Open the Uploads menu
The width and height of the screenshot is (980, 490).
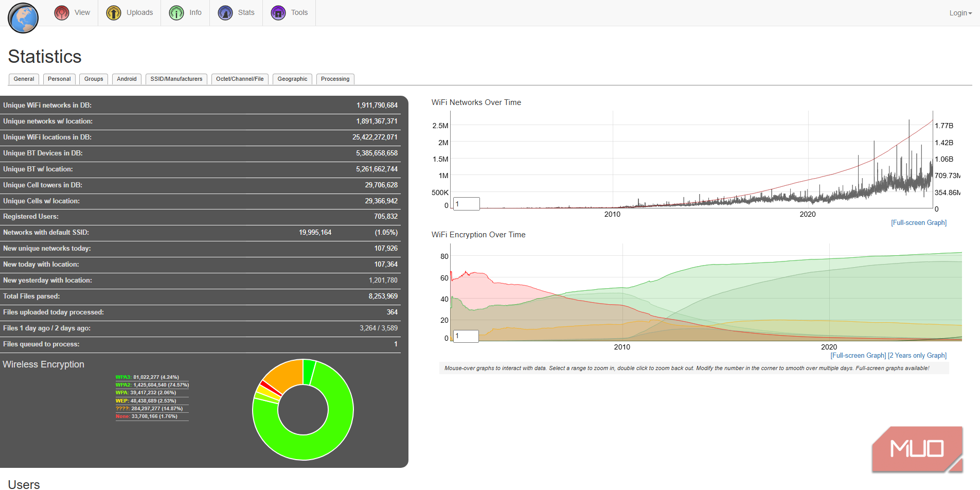(130, 13)
